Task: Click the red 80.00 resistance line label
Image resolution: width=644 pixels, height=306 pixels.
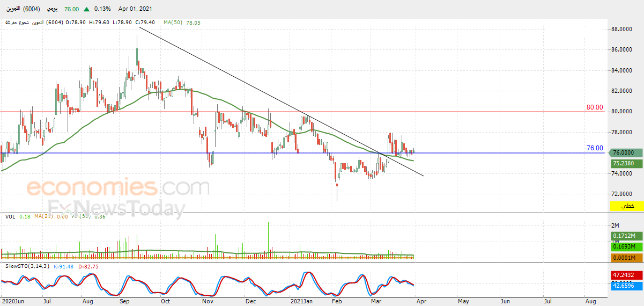Action: 595,107
